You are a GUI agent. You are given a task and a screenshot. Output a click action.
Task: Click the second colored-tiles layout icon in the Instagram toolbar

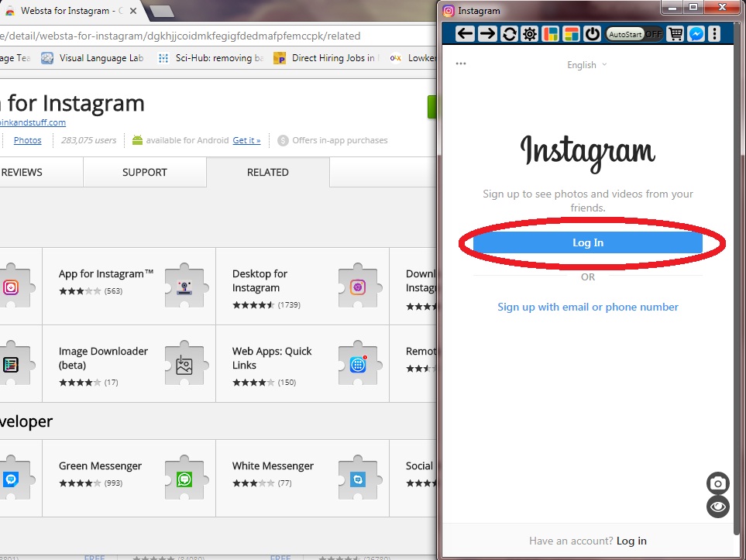(x=571, y=34)
